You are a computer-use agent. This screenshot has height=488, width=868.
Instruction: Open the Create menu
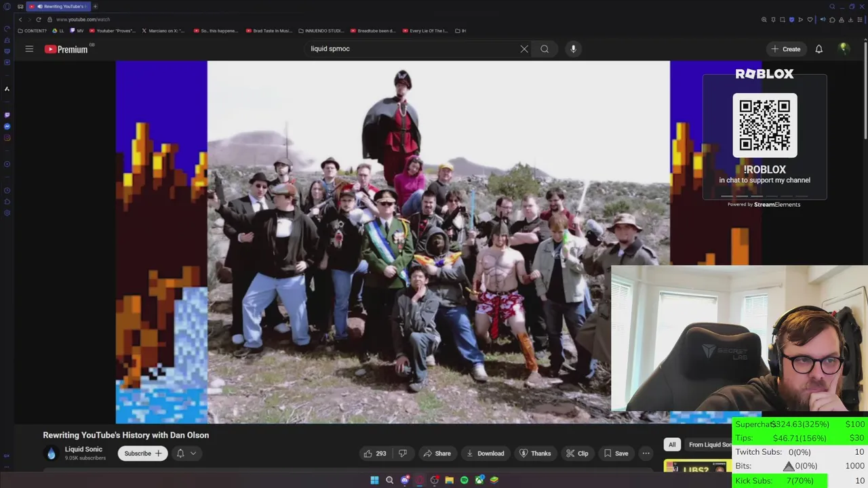tap(786, 49)
